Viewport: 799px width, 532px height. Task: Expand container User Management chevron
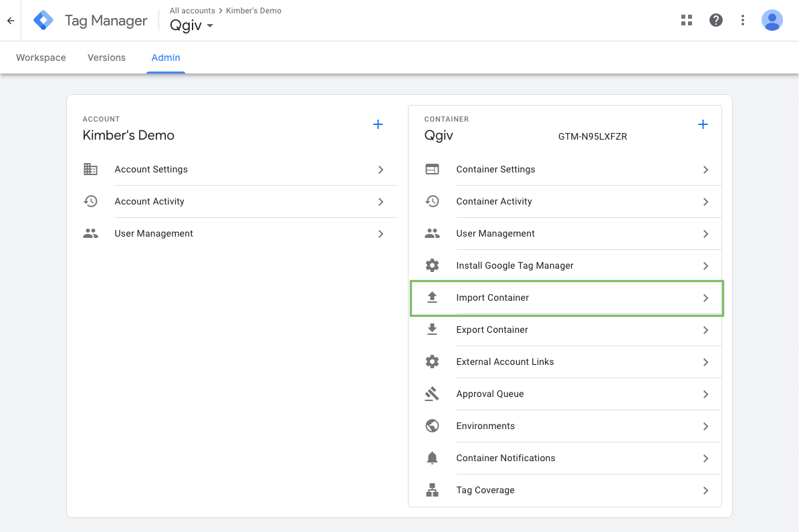pyautogui.click(x=706, y=234)
